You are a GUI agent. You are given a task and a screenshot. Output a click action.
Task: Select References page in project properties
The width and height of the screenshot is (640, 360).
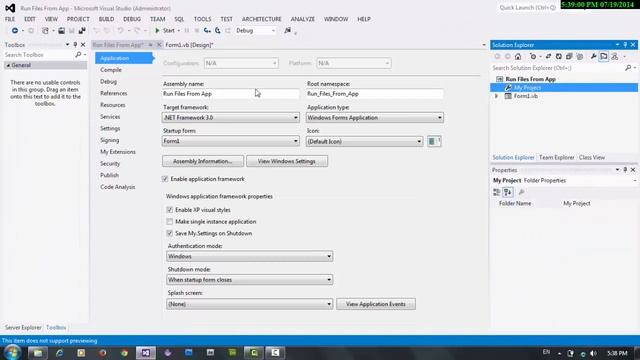(x=114, y=93)
